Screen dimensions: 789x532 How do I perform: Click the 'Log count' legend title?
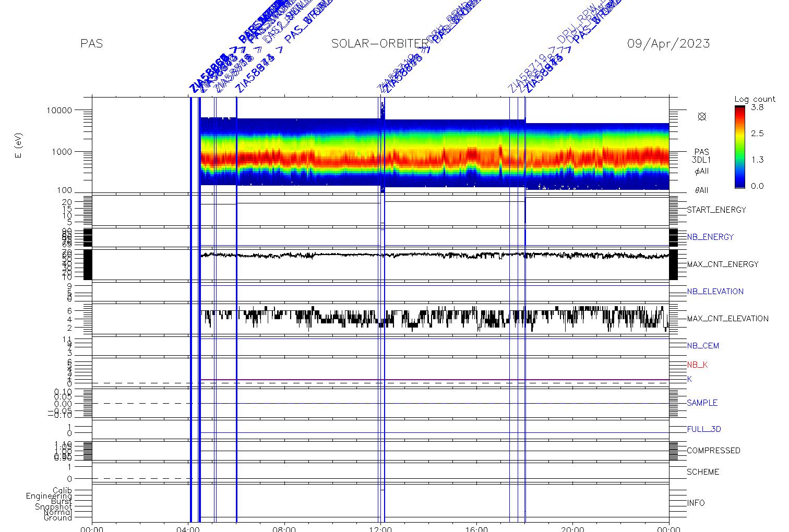click(x=755, y=99)
